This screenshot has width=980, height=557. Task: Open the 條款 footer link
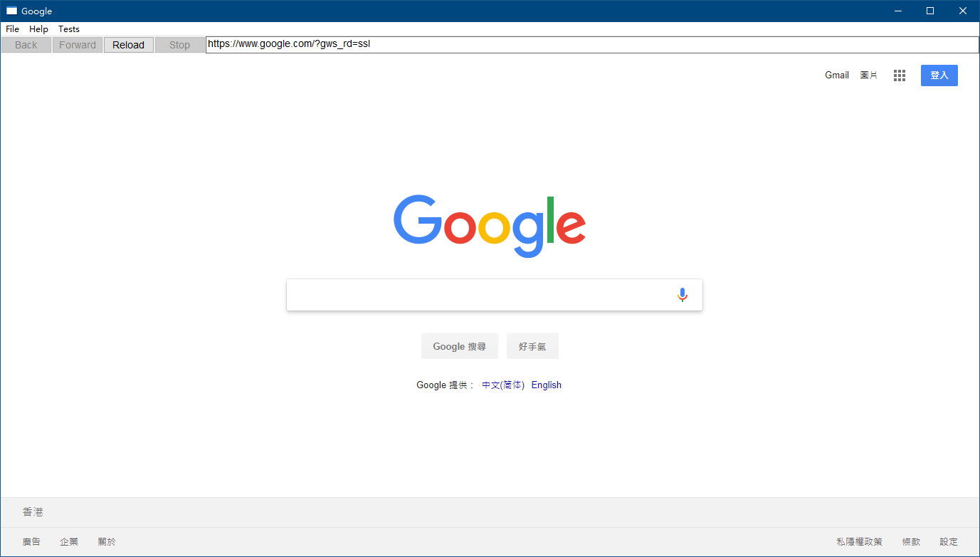click(x=911, y=542)
